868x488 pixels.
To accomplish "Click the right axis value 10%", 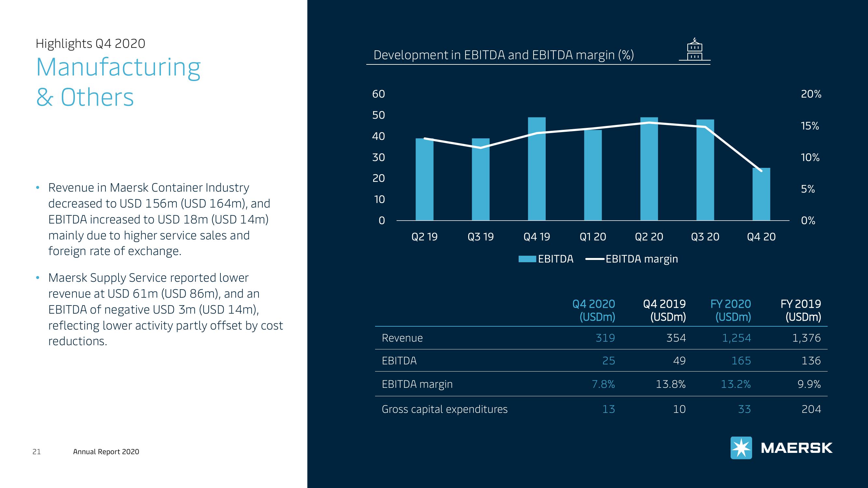I will pyautogui.click(x=810, y=157).
